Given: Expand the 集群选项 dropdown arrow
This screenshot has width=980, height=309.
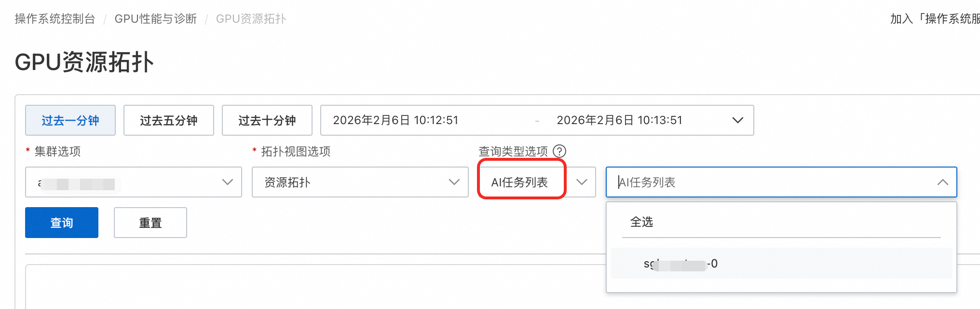Looking at the screenshot, I should tap(227, 182).
